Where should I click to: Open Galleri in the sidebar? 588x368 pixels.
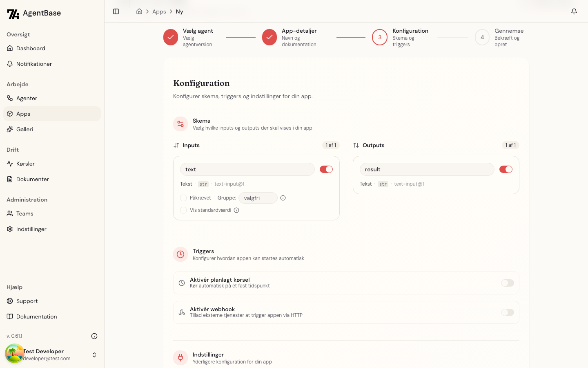[x=24, y=129]
